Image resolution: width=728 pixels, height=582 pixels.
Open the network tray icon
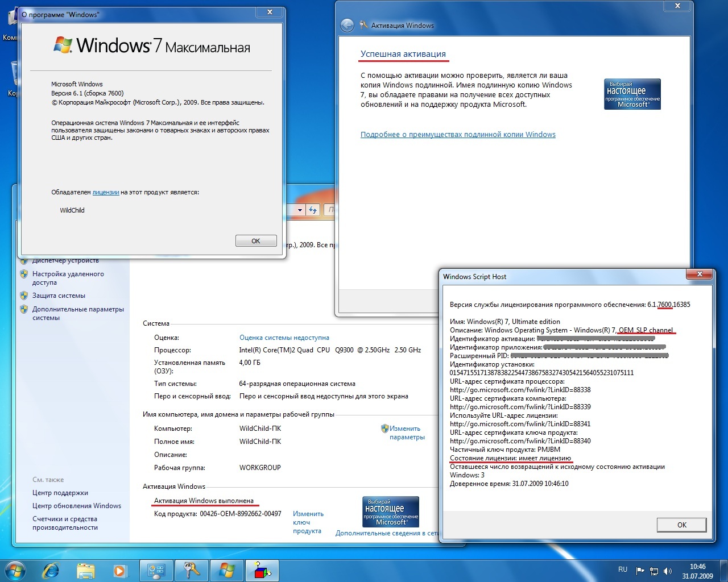[654, 571]
